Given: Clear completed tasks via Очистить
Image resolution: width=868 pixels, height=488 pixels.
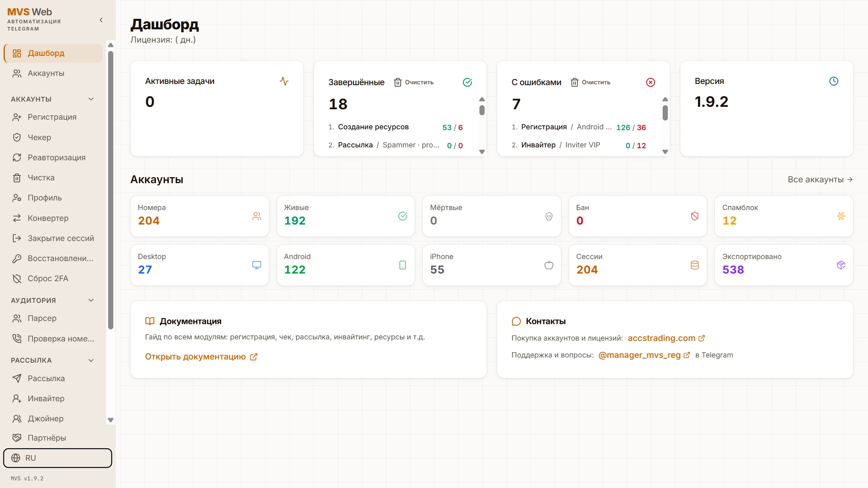Looking at the screenshot, I should click(414, 82).
